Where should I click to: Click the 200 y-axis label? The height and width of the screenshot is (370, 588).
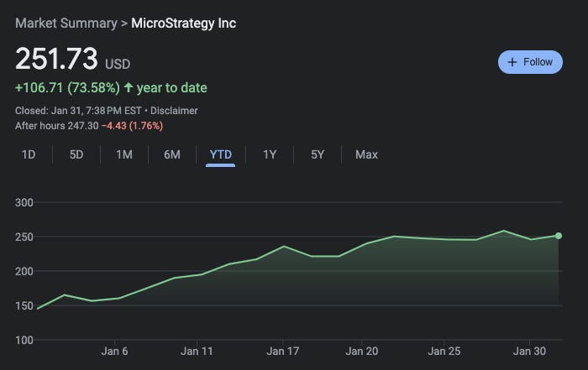(x=24, y=271)
